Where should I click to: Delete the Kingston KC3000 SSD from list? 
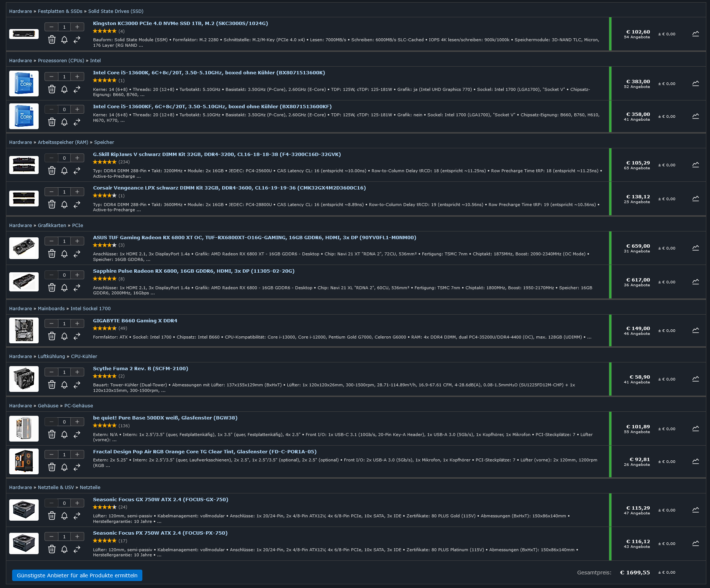pos(52,40)
